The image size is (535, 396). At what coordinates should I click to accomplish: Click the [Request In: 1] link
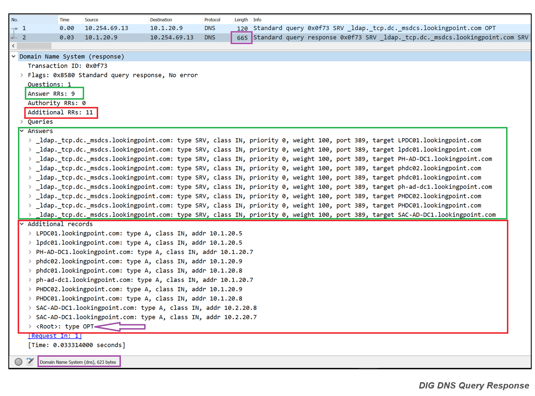[55, 336]
